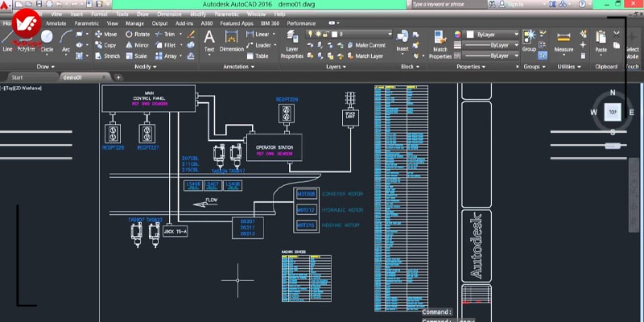This screenshot has width=644, height=322.
Task: Add a new drawing tab with plus
Action: coord(118,77)
